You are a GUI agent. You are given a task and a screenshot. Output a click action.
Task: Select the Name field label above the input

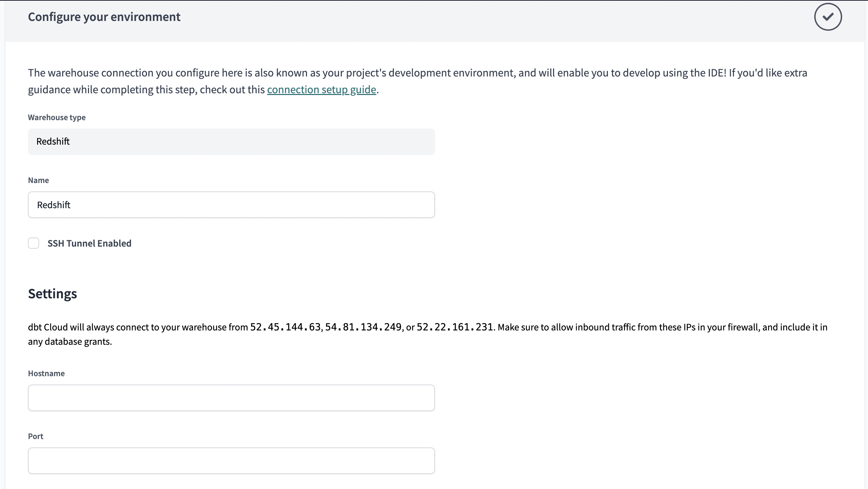coord(38,180)
